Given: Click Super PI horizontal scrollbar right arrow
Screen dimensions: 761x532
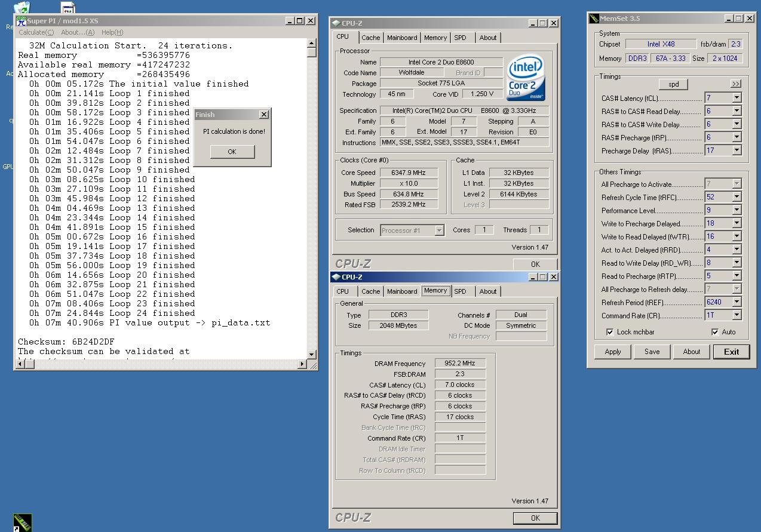Looking at the screenshot, I should click(302, 364).
